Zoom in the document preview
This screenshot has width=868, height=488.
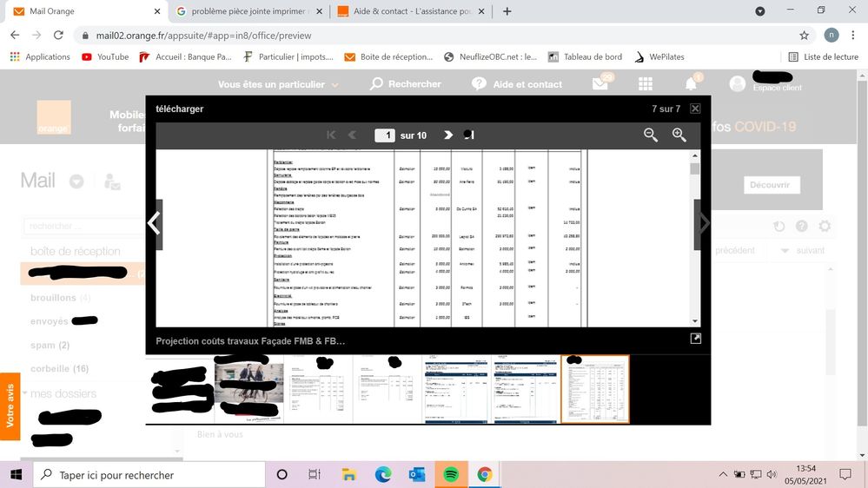[x=679, y=135]
